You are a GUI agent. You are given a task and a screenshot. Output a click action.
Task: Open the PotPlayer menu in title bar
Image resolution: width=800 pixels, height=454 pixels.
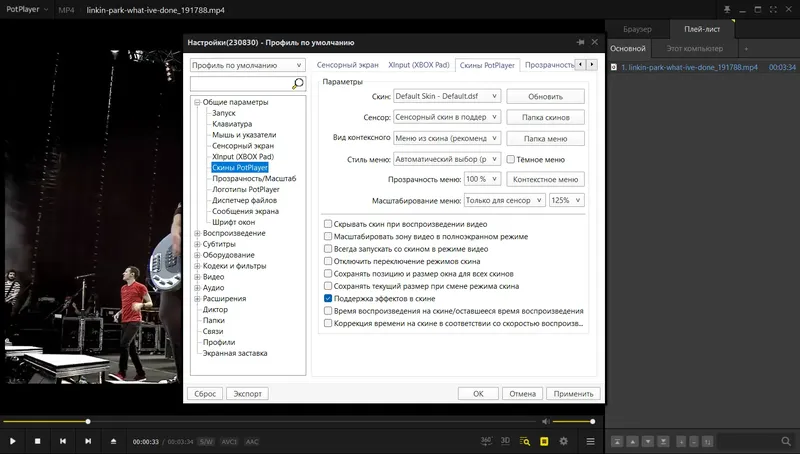tap(27, 10)
